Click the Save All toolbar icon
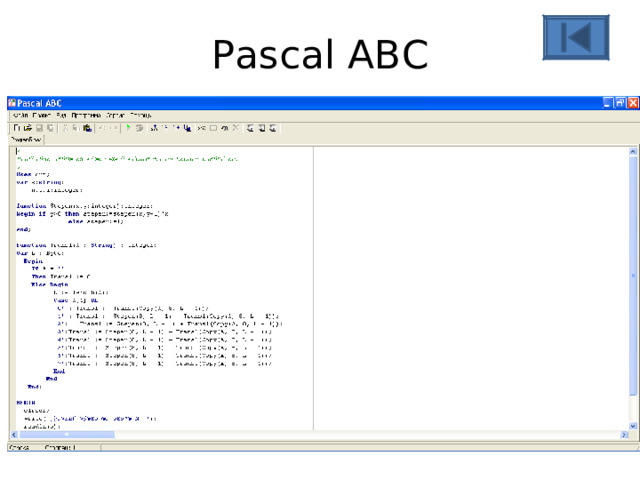This screenshot has width=640, height=480. tap(50, 128)
